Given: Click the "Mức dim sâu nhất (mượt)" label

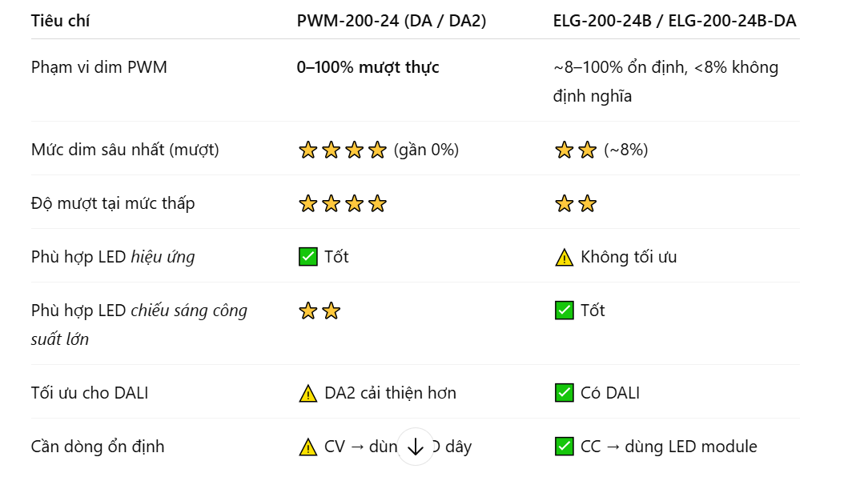Looking at the screenshot, I should [x=125, y=150].
